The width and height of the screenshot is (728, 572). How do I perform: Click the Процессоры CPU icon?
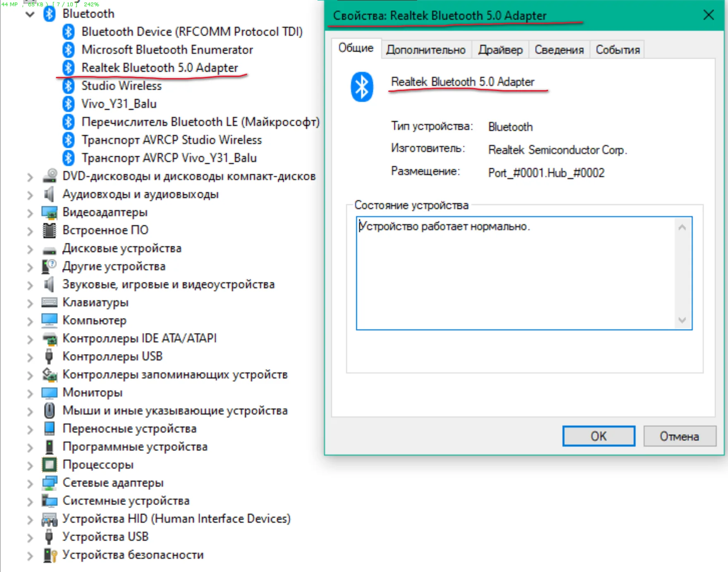(x=50, y=464)
